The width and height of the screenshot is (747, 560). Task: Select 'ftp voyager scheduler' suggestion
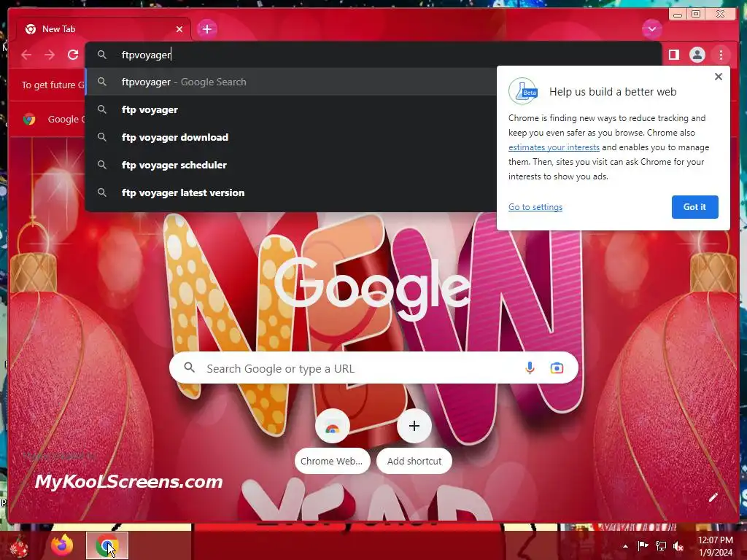click(x=290, y=165)
